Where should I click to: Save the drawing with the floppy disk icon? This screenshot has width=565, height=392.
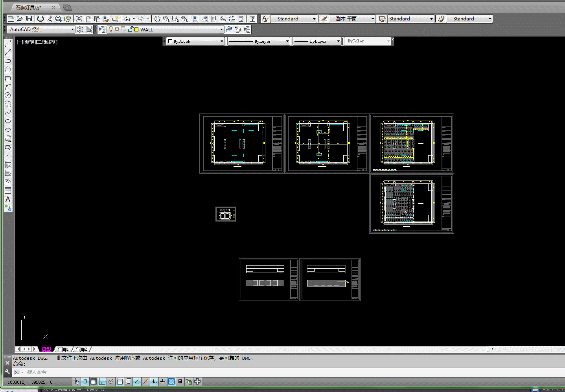(29, 19)
